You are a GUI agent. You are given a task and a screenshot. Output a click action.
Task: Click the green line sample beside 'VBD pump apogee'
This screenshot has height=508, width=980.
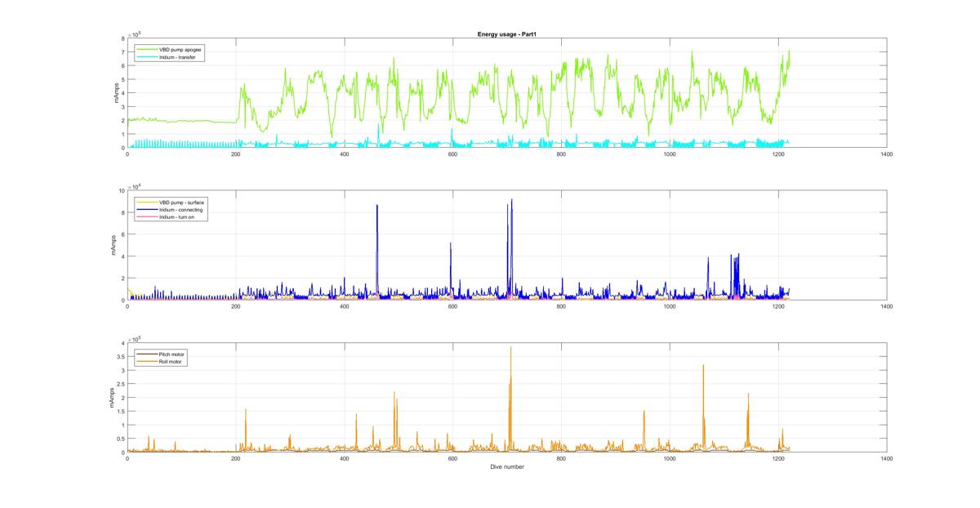[x=145, y=49]
